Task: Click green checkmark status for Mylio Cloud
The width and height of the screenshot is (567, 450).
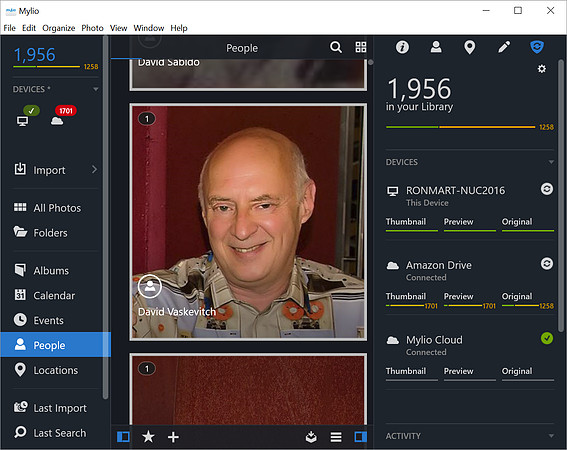Action: pyautogui.click(x=546, y=338)
